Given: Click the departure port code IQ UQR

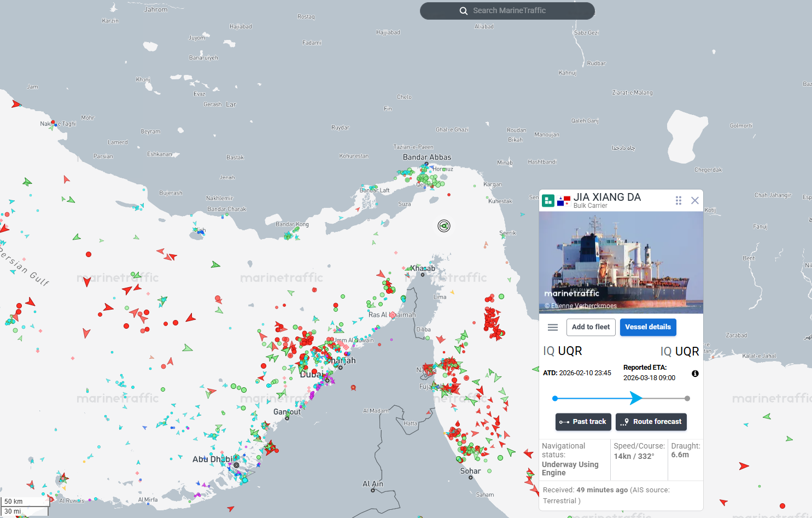Looking at the screenshot, I should pyautogui.click(x=562, y=351).
